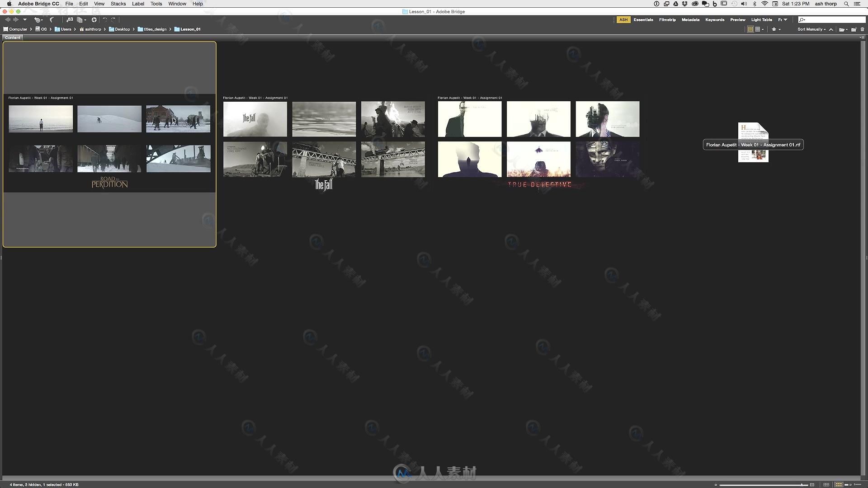Click the larger thumbnail size icon

pos(812,485)
